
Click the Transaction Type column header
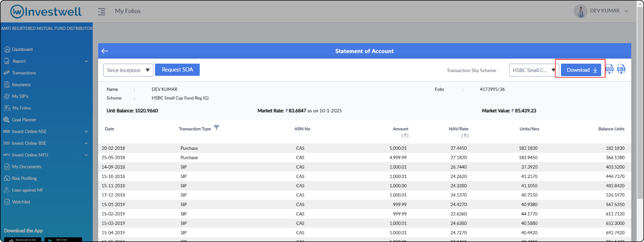[x=195, y=129]
